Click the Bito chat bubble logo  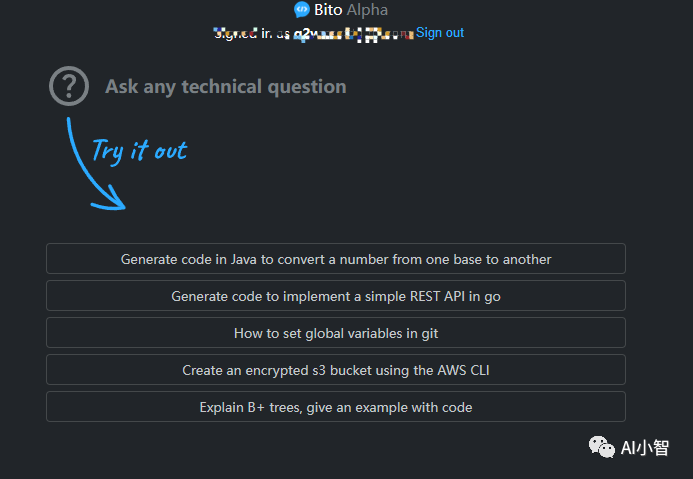click(x=302, y=10)
